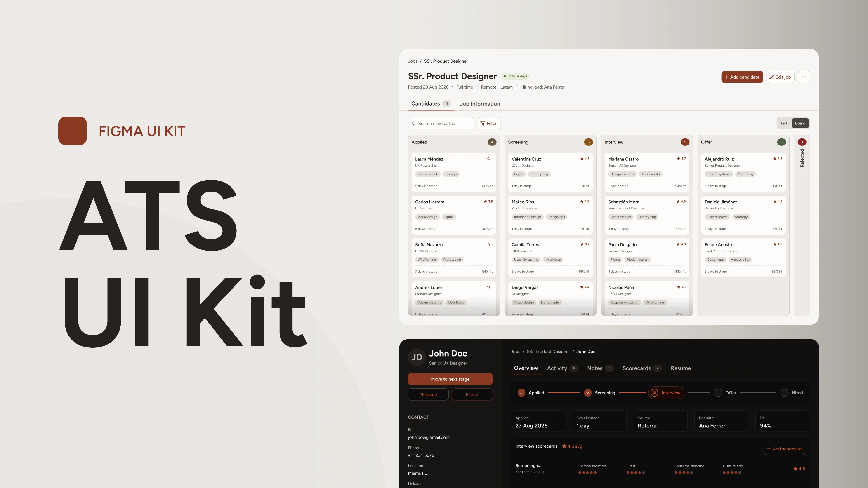The width and height of the screenshot is (868, 488).
Task: Click the empty star on Andrés López card
Action: tap(488, 287)
